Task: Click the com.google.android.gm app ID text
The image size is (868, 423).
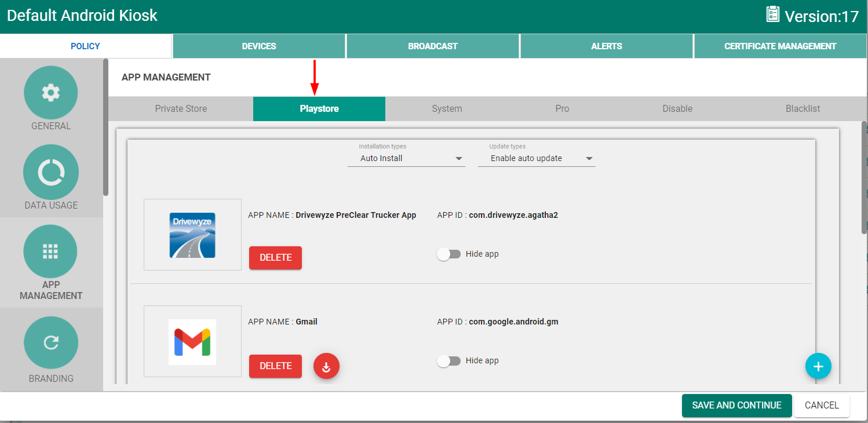Action: click(x=513, y=322)
